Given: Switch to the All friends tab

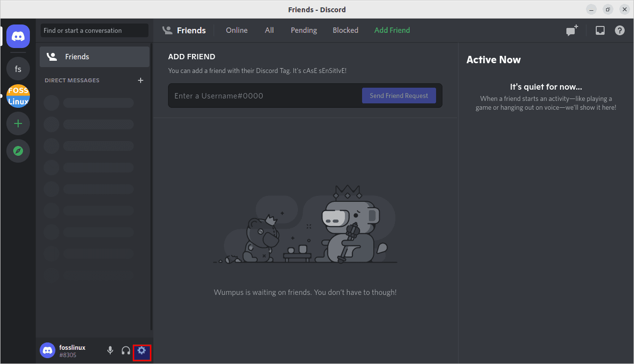Looking at the screenshot, I should tap(269, 30).
